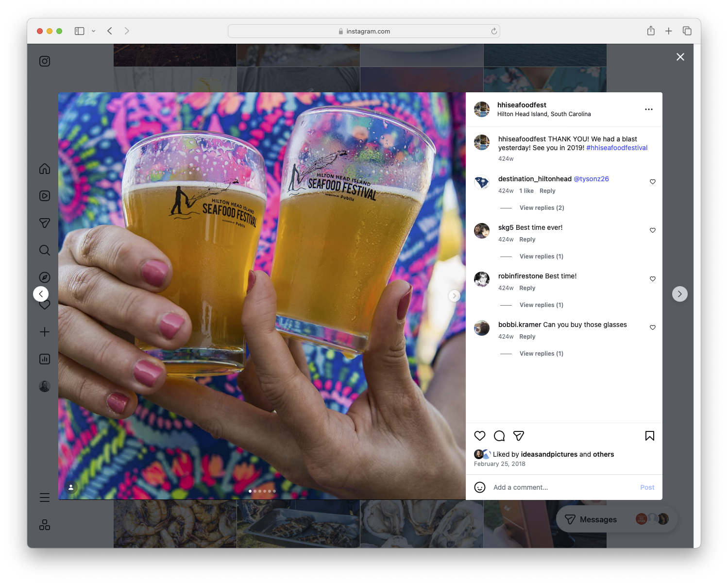The image size is (728, 584).
Task: Open emoji picker in comment box
Action: pyautogui.click(x=480, y=487)
